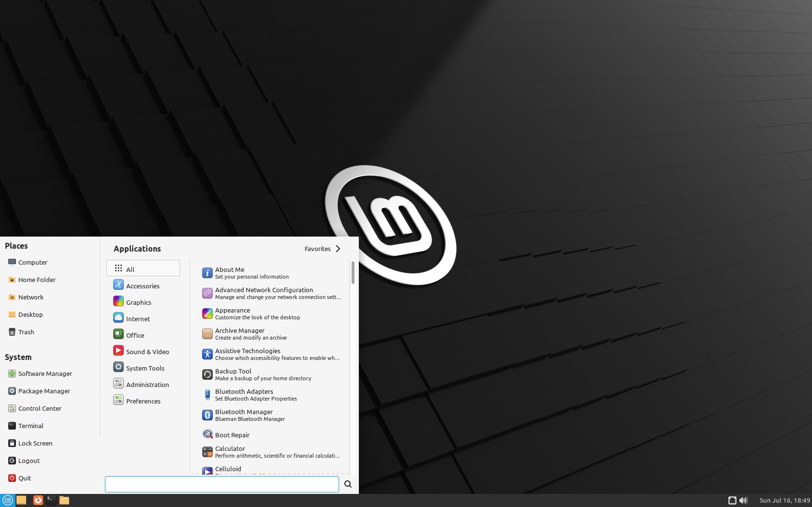
Task: Open Bluetooth Adapters
Action: (272, 395)
